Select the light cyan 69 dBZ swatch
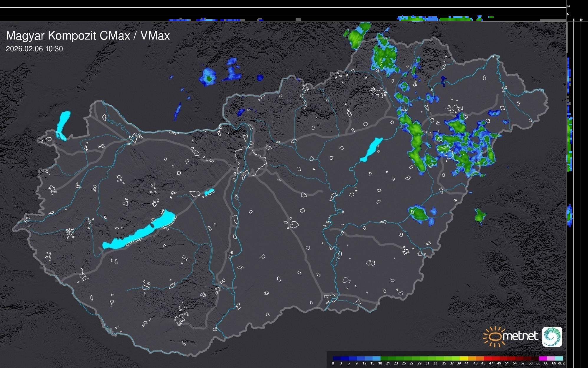The width and height of the screenshot is (588, 368). click(559, 358)
